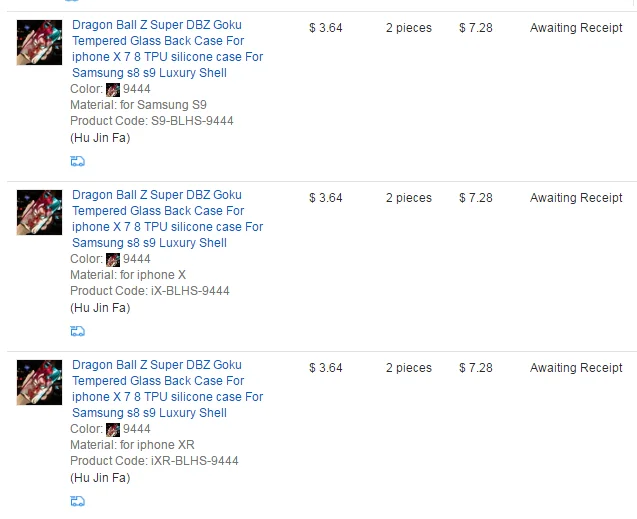This screenshot has height=519, width=637.
Task: Select the shipping truck icon under iXR-BLHS-9444
Action: (x=77, y=501)
